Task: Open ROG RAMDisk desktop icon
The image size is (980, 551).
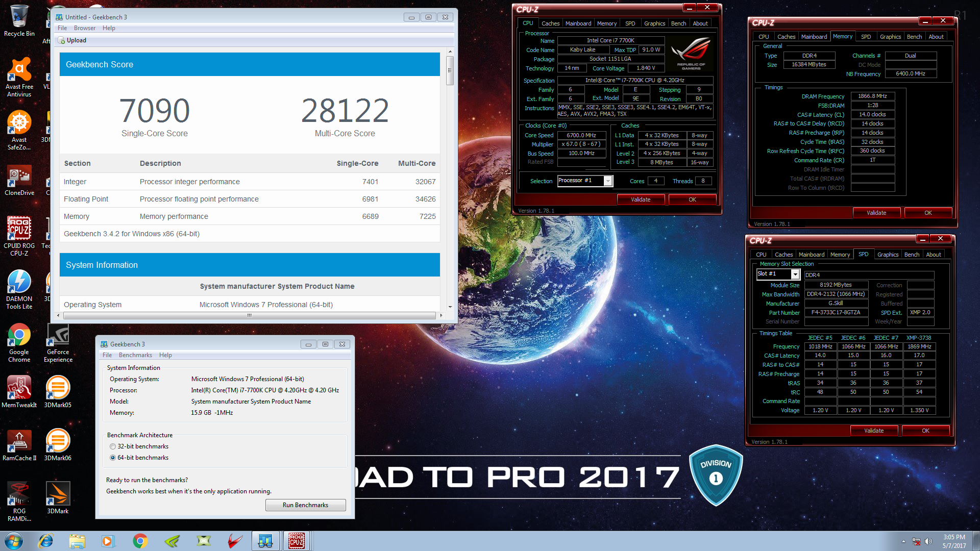Action: pyautogui.click(x=19, y=502)
